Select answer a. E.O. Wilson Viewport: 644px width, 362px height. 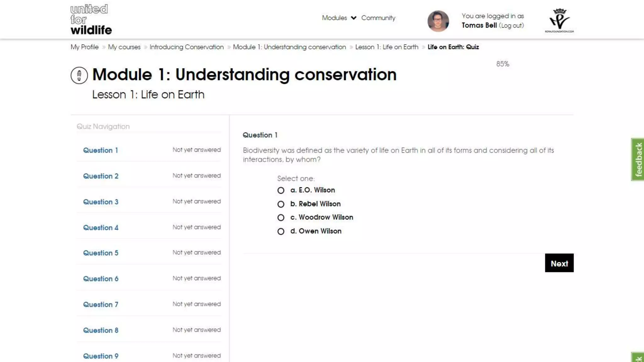click(x=281, y=190)
